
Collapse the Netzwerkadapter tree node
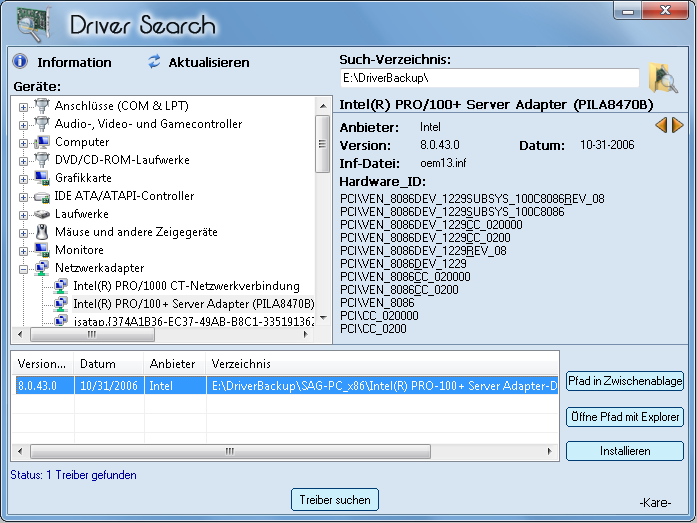point(24,268)
